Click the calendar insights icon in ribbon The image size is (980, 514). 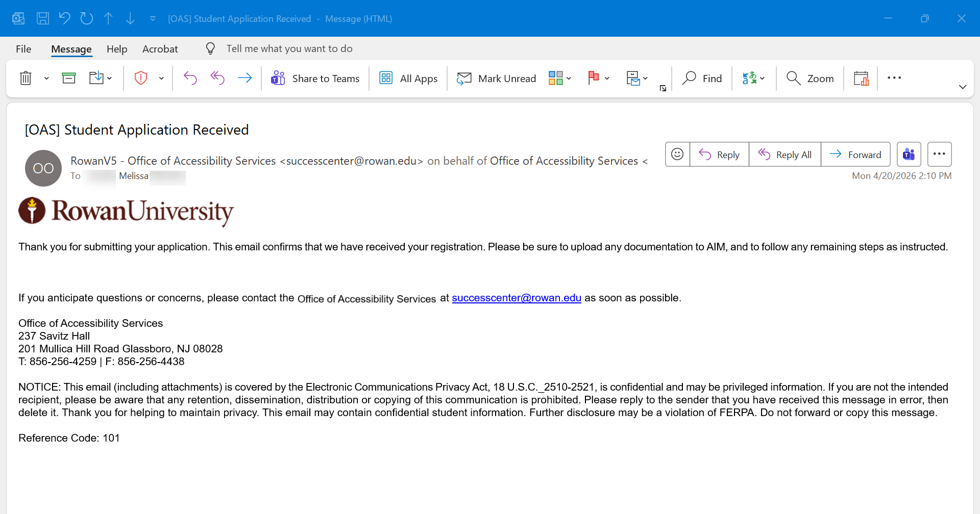(861, 78)
